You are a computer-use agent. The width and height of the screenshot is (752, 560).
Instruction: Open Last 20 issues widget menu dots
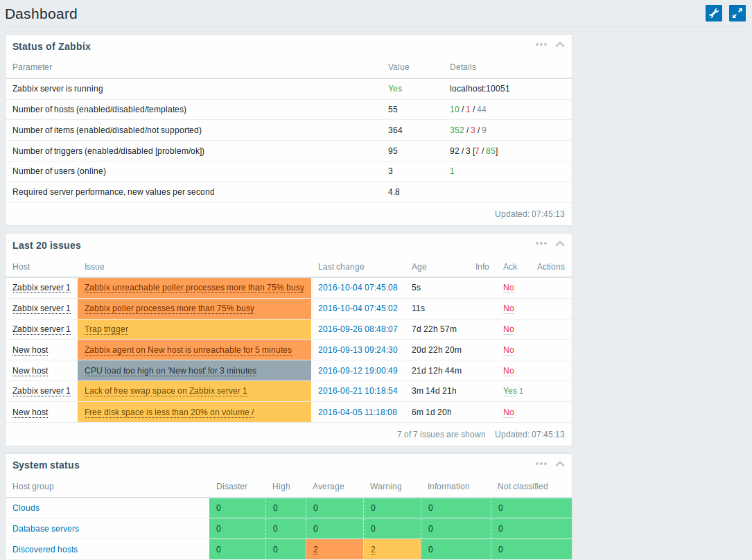pyautogui.click(x=541, y=243)
